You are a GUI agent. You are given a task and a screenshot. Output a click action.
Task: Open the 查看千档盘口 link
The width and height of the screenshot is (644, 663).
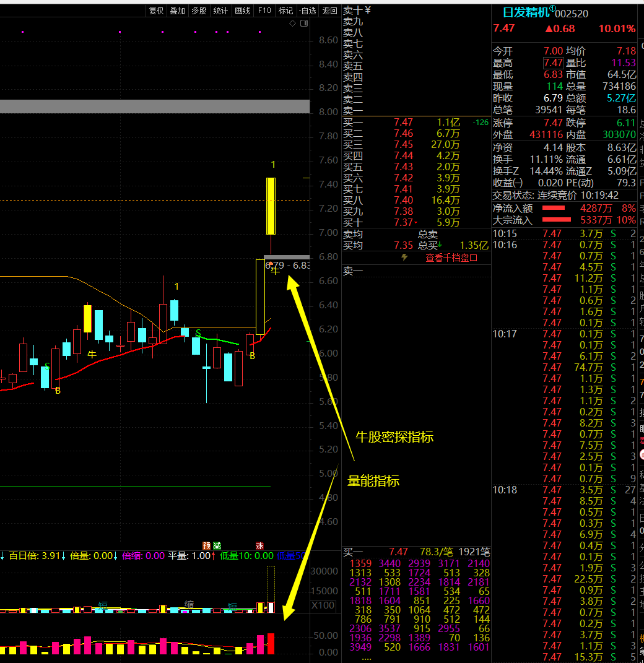click(x=451, y=258)
